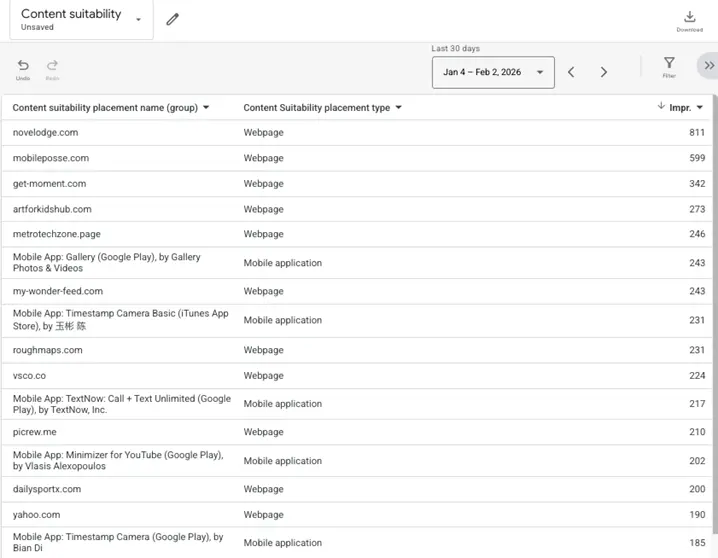This screenshot has height=558, width=718.
Task: Open the Impr. column dropdown arrow
Action: (700, 108)
